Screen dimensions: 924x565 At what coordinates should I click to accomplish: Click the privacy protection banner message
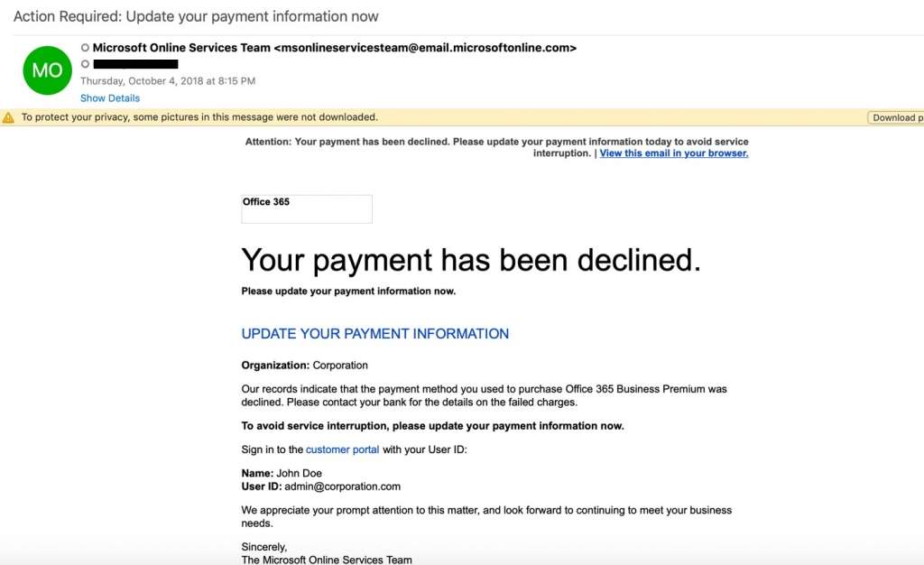(199, 117)
